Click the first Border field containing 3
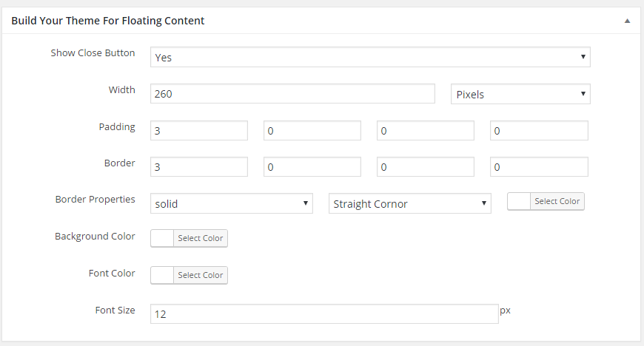644x346 pixels. 199,166
